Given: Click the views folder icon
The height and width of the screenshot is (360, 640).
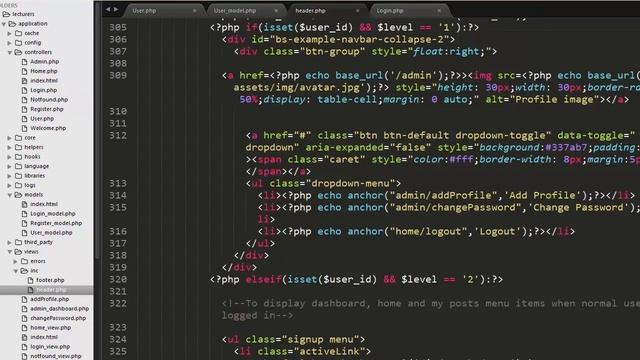Looking at the screenshot, I should tap(18, 252).
